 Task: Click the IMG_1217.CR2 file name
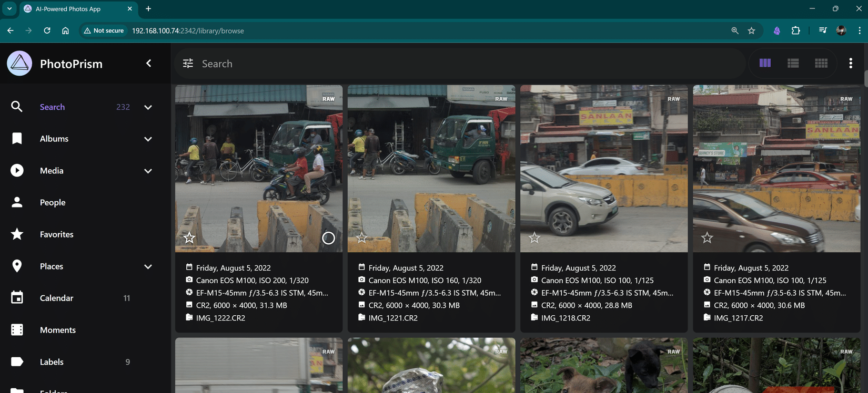point(738,318)
